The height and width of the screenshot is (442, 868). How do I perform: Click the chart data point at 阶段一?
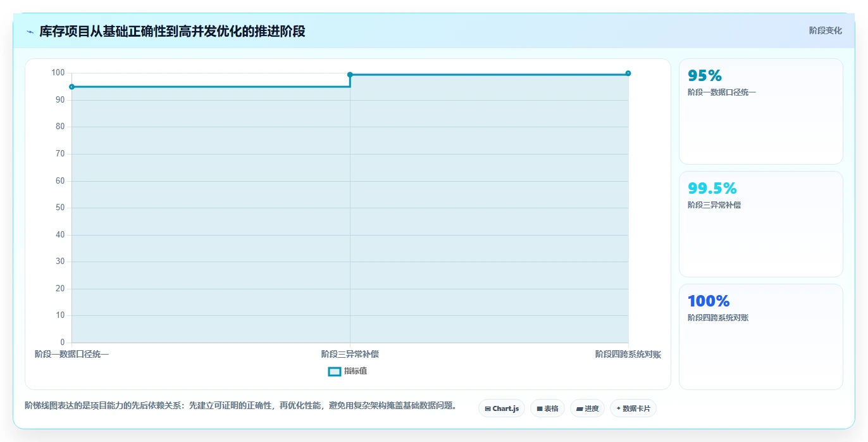(x=71, y=87)
